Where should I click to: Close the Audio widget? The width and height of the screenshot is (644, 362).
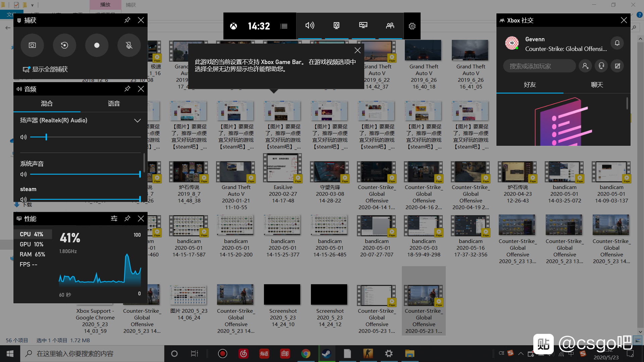point(141,89)
